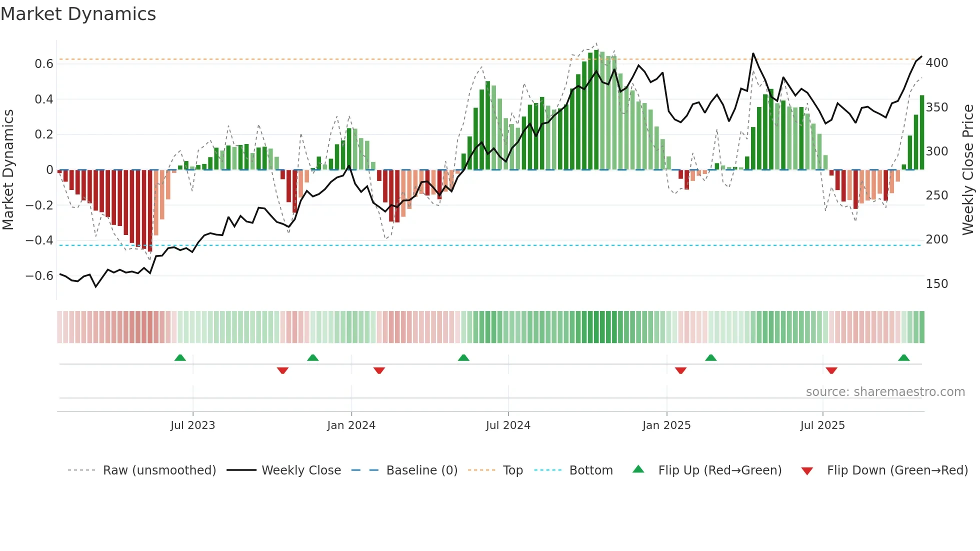980x551 pixels.
Task: Click the 350 price tick label
Action: point(937,107)
